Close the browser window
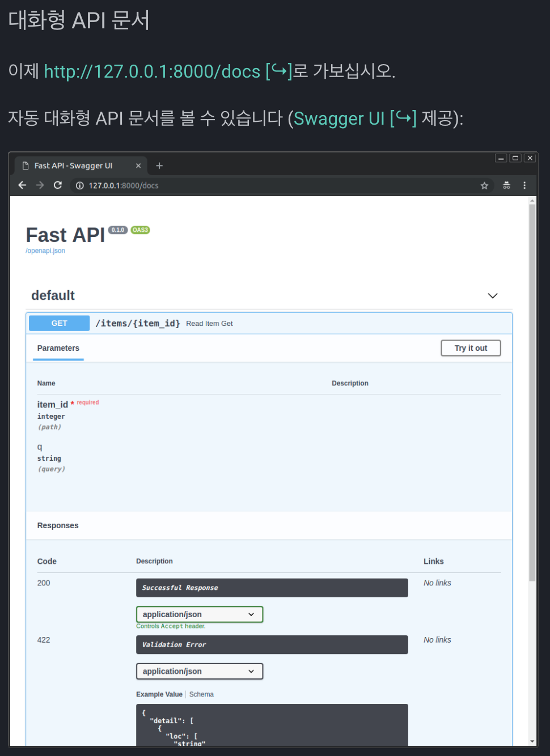The image size is (550, 756). coord(530,158)
